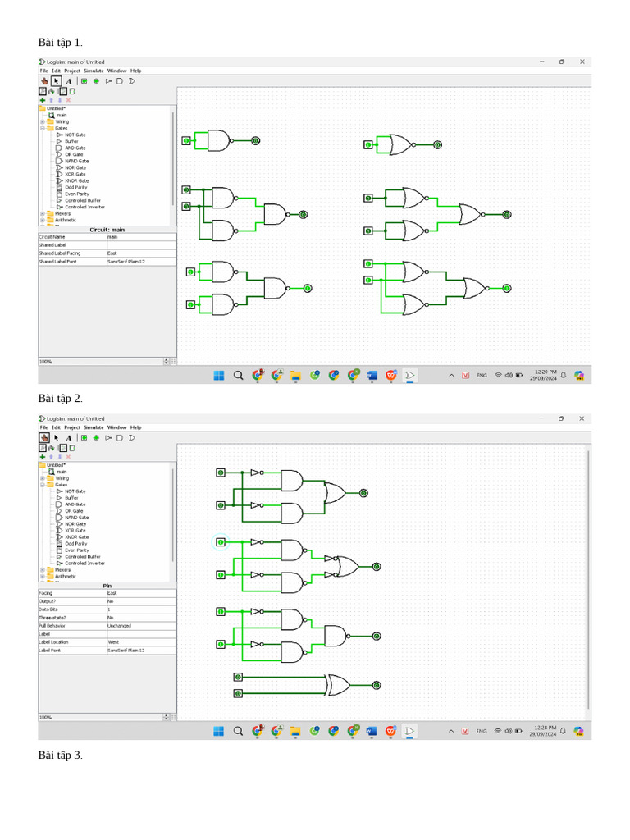Screen dimensions: 630x840
Task: Show hidden tray icons in Bài tập 2 taskbar
Action: point(451,731)
